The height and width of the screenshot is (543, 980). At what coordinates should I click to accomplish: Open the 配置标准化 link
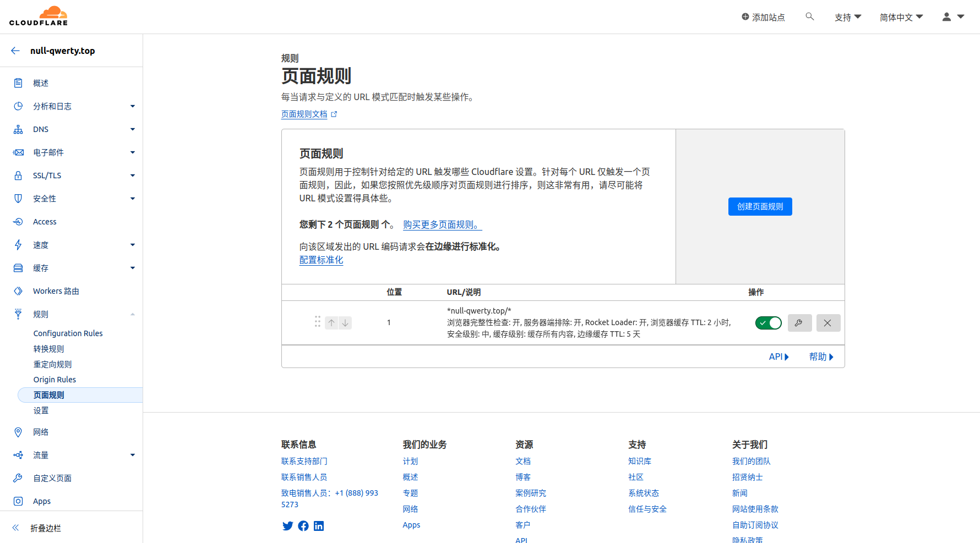pos(321,260)
